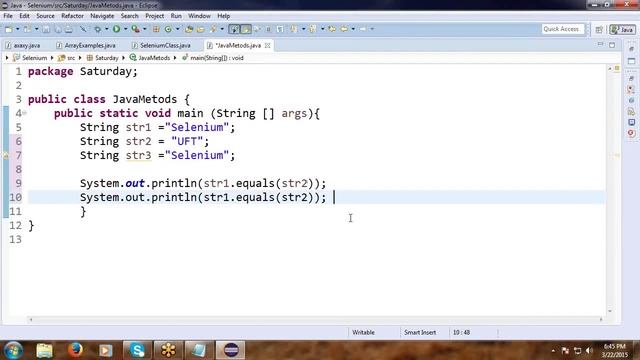The width and height of the screenshot is (640, 360).
Task: Expand breadcrumb arrow before Selenium
Action: (7, 58)
